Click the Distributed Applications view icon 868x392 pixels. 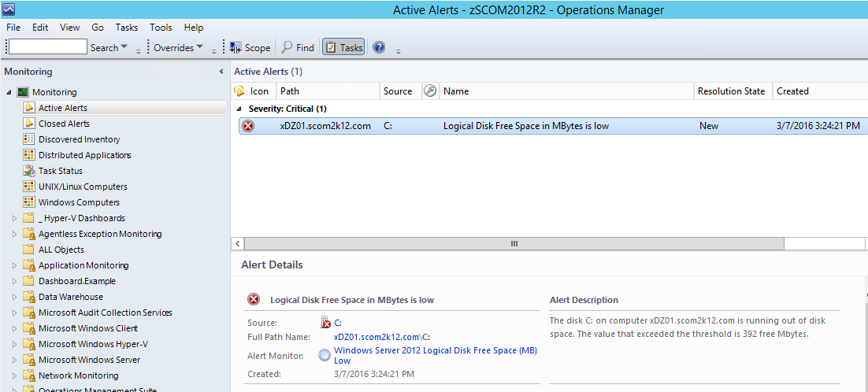coord(29,155)
